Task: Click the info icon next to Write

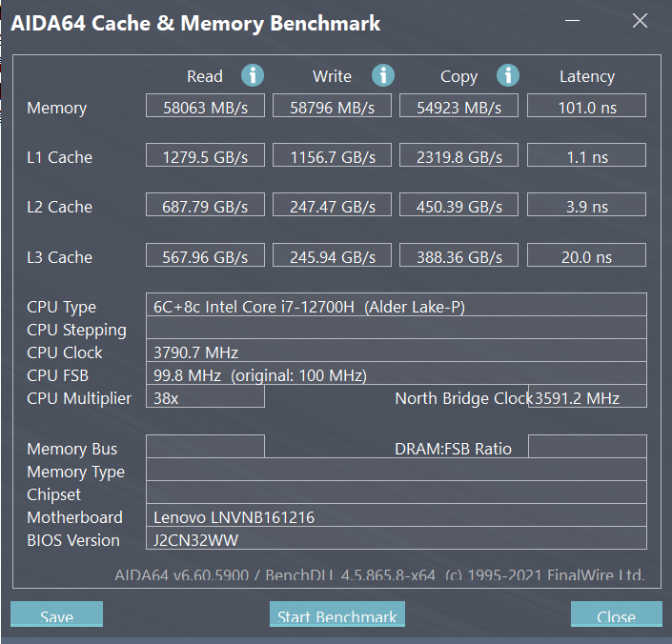Action: (383, 76)
